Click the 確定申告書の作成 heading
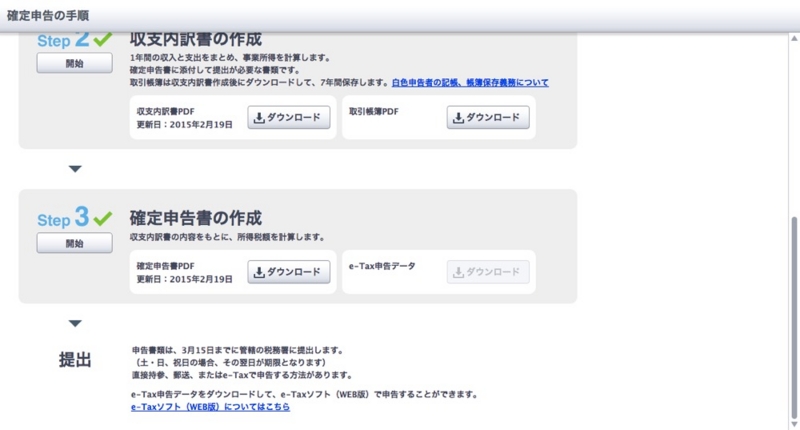Viewport: 800px width, 430px height. pos(195,218)
